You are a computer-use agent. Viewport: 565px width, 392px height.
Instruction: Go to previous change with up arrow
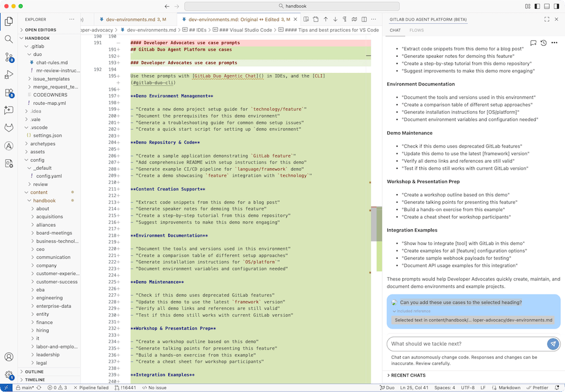point(326,19)
